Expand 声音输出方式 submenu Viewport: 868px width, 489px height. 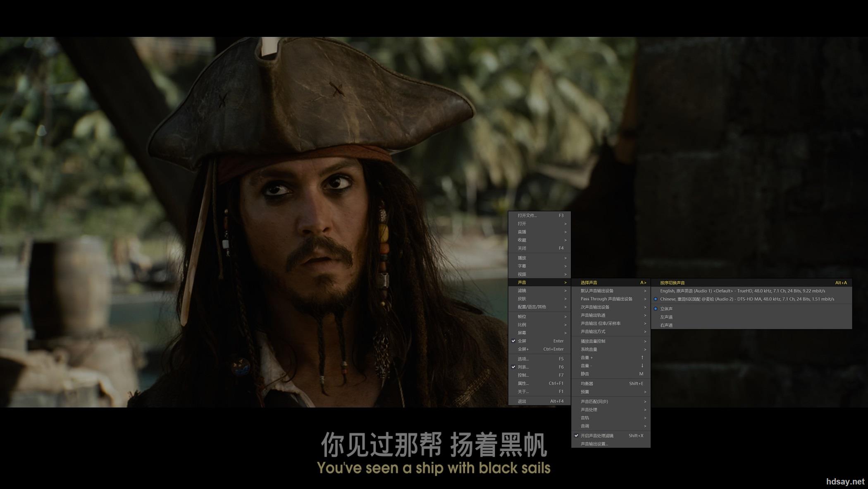pos(611,332)
